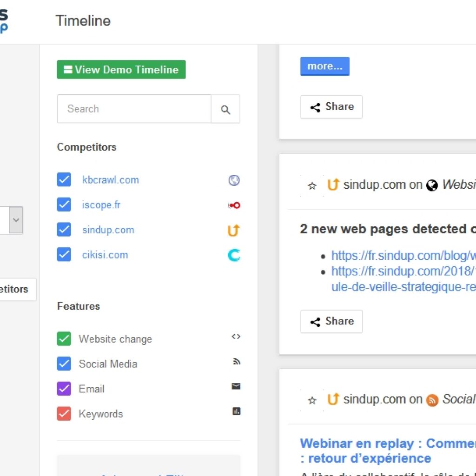Toggle the Keywords feature checkbox

pos(64,413)
